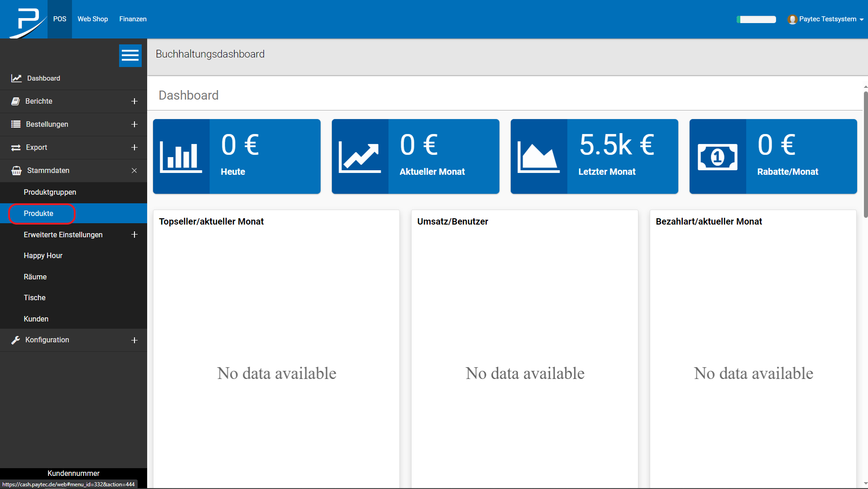
Task: Toggle the hamburger menu button
Action: click(x=130, y=55)
